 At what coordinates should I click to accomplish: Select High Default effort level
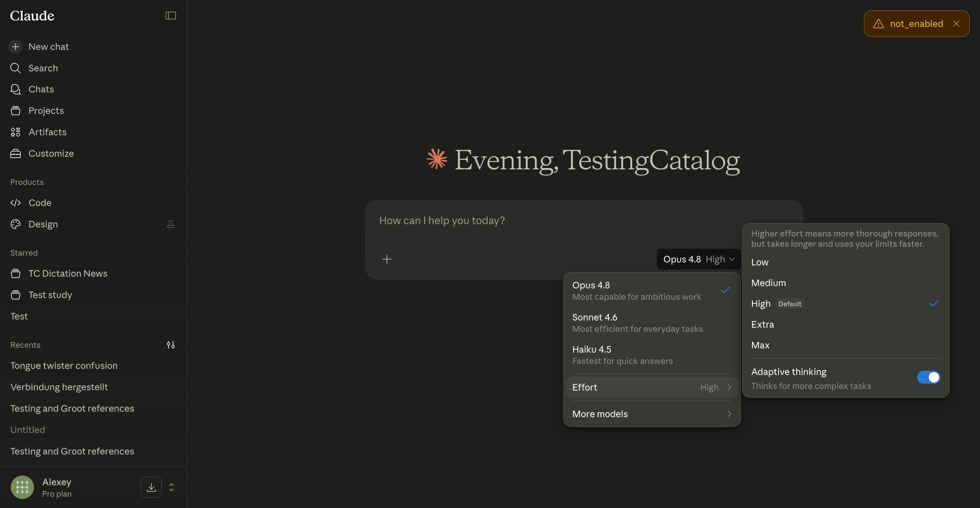[x=845, y=304]
